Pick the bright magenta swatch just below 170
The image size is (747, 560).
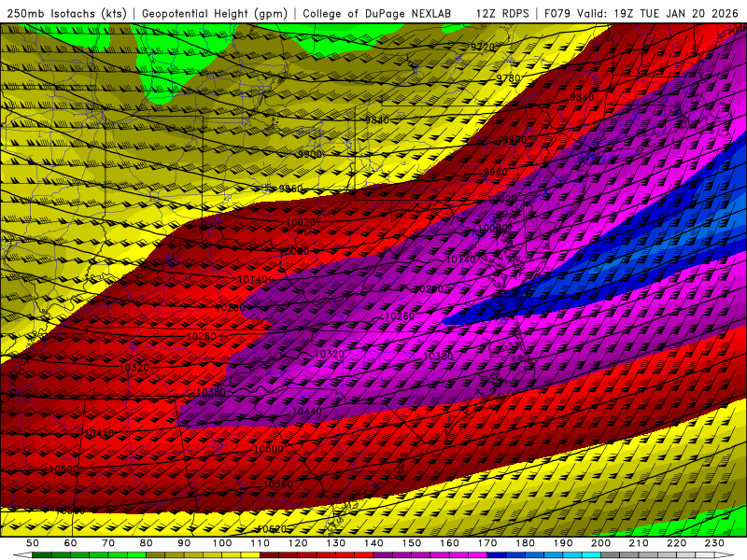(x=478, y=554)
